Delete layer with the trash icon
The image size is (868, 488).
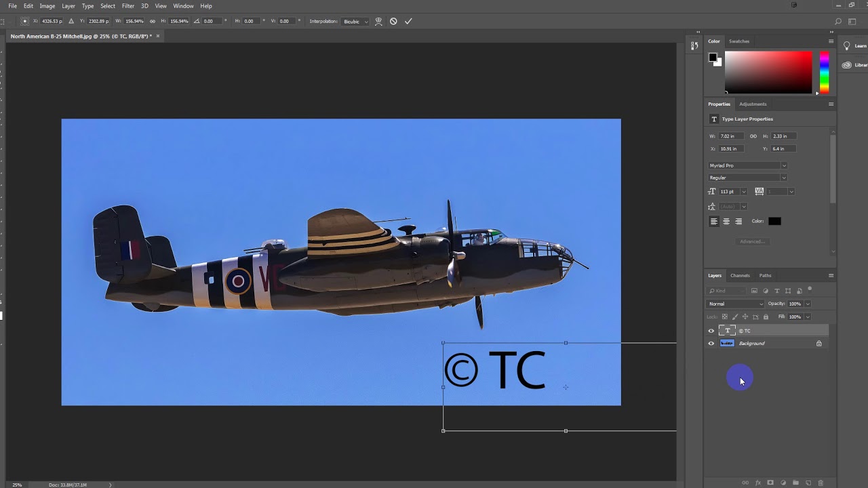(821, 483)
